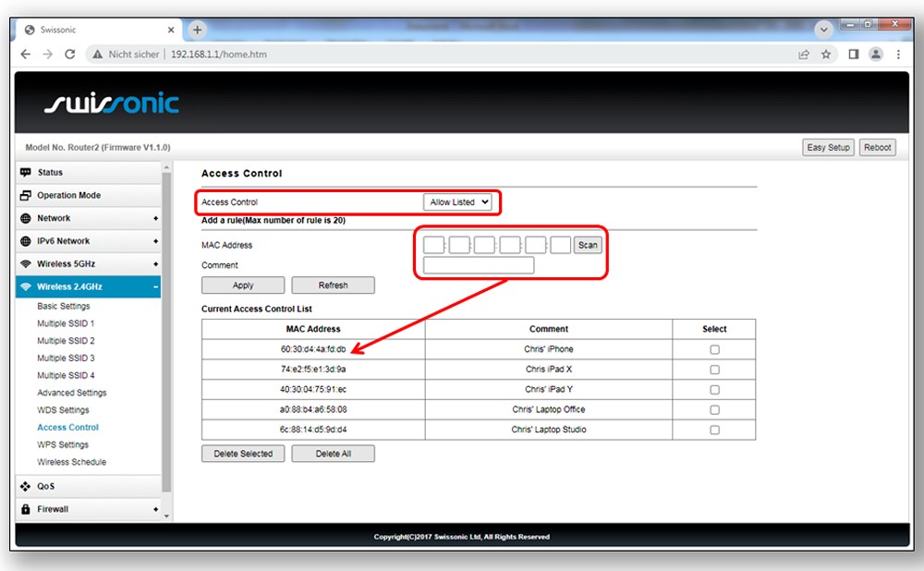Open Basic Settings submenu item
This screenshot has width=924, height=571.
coord(64,306)
